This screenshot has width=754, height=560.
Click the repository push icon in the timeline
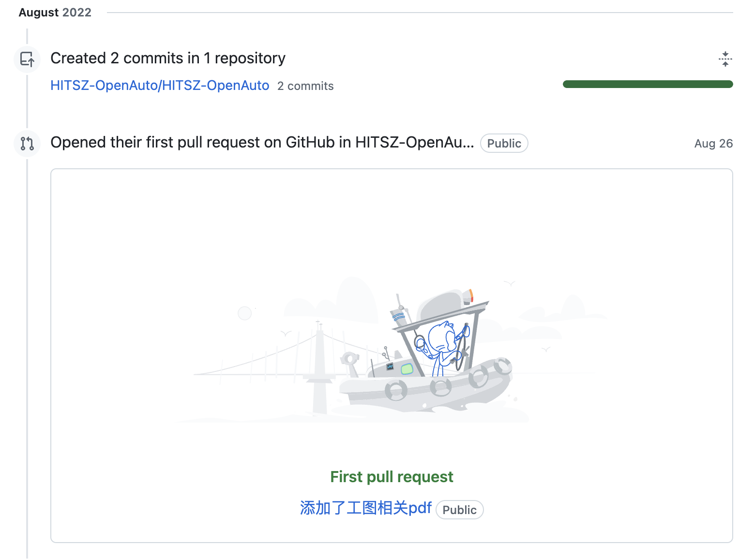coord(27,59)
